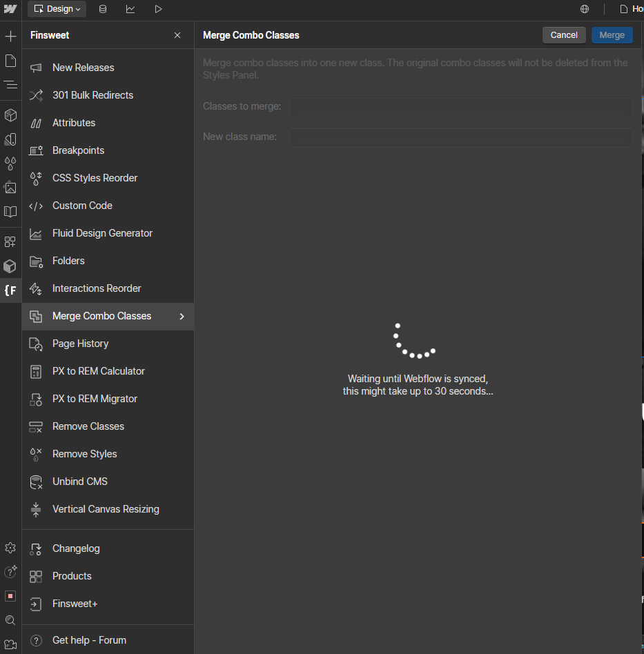
Task: Click the red square recording icon
Action: [x=10, y=596]
